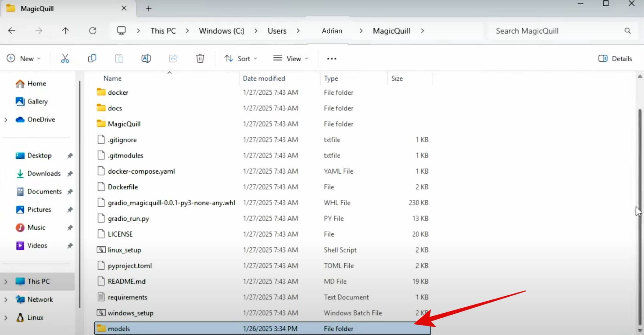The image size is (644, 335).
Task: Delete the models folder with trash icon
Action: pos(200,58)
